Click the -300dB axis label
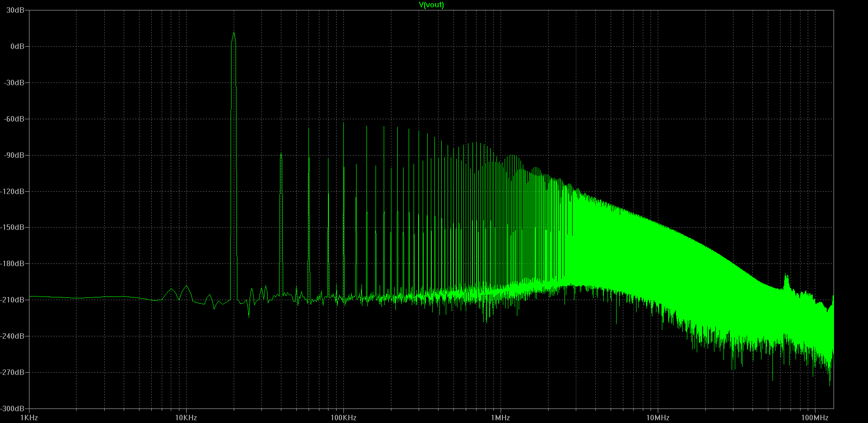868x423 pixels. point(13,408)
